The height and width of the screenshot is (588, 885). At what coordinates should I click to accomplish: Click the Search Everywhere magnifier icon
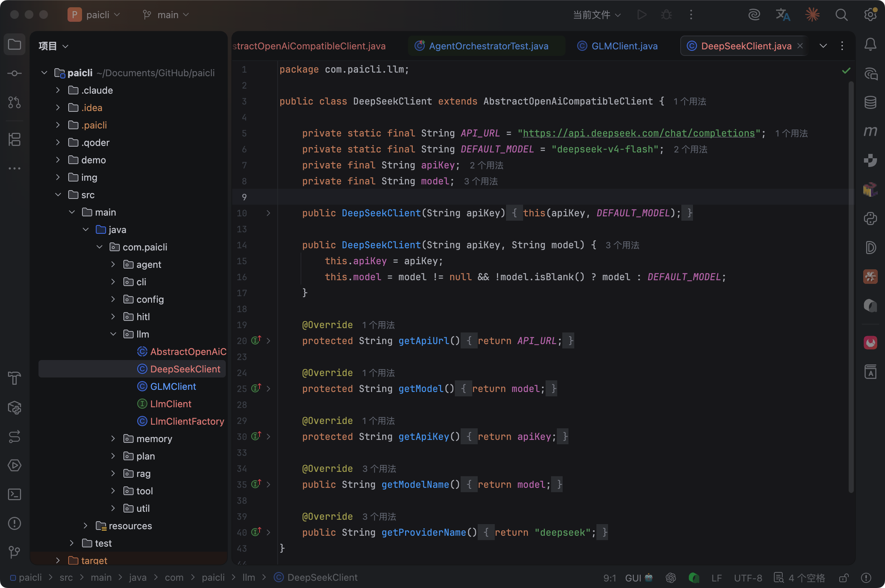pos(841,15)
